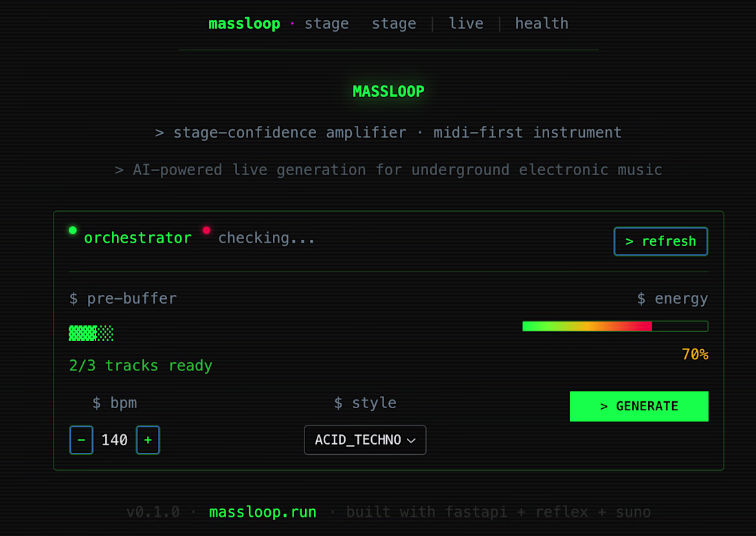The image size is (756, 536).
Task: Click the 2/3 tracks ready text
Action: [140, 366]
